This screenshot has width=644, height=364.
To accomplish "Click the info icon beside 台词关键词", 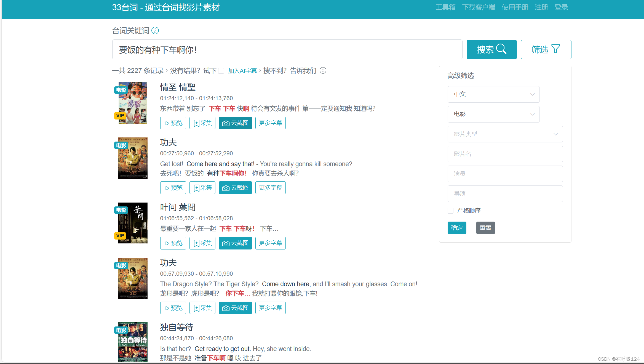I will [x=155, y=31].
